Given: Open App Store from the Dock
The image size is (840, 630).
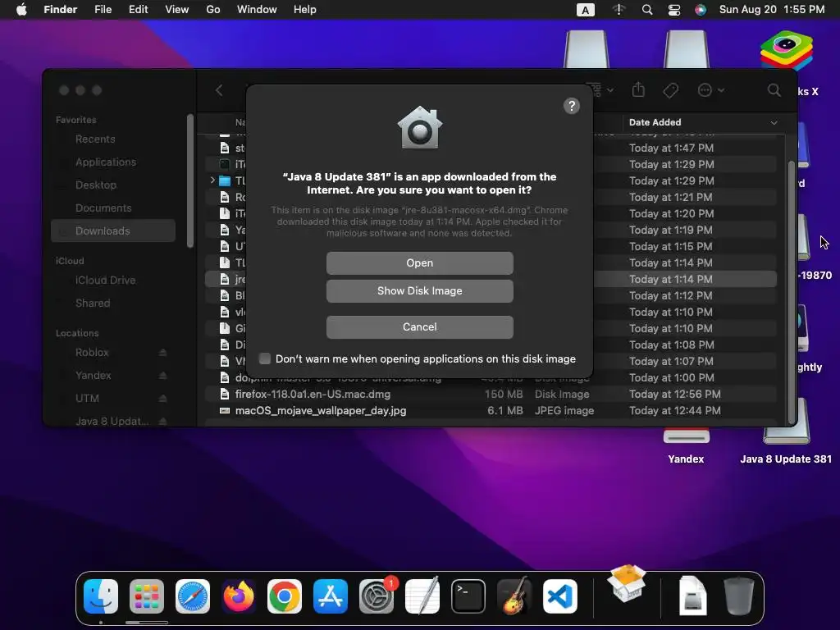Looking at the screenshot, I should (x=331, y=596).
